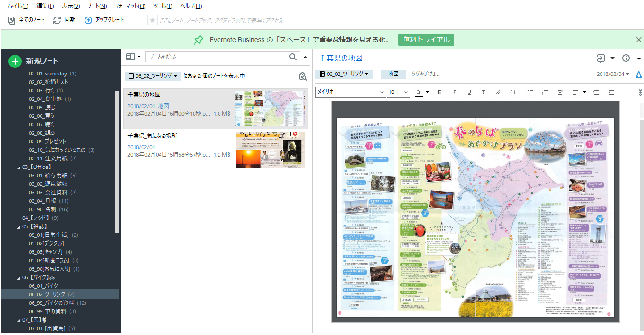
Task: Click the Sync icon in the toolbar
Action: 57,20
